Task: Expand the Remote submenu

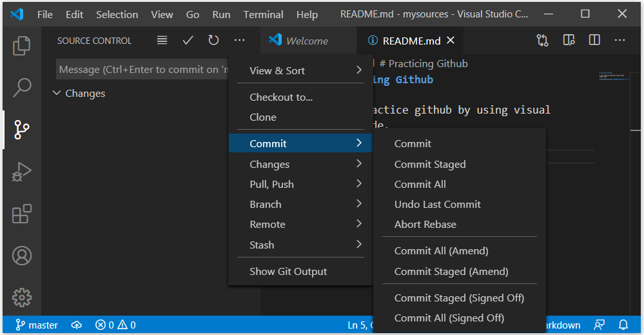Action: (x=300, y=225)
